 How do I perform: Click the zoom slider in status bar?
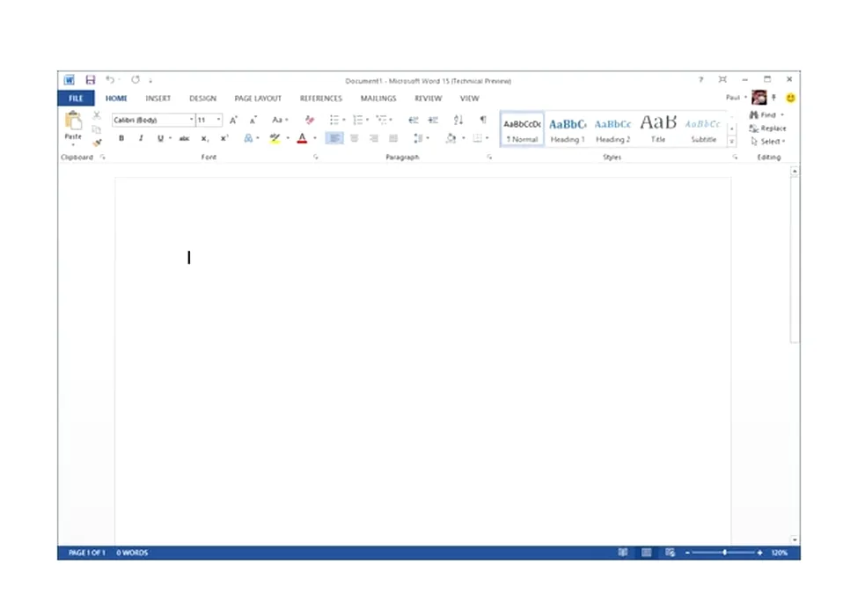pos(724,553)
